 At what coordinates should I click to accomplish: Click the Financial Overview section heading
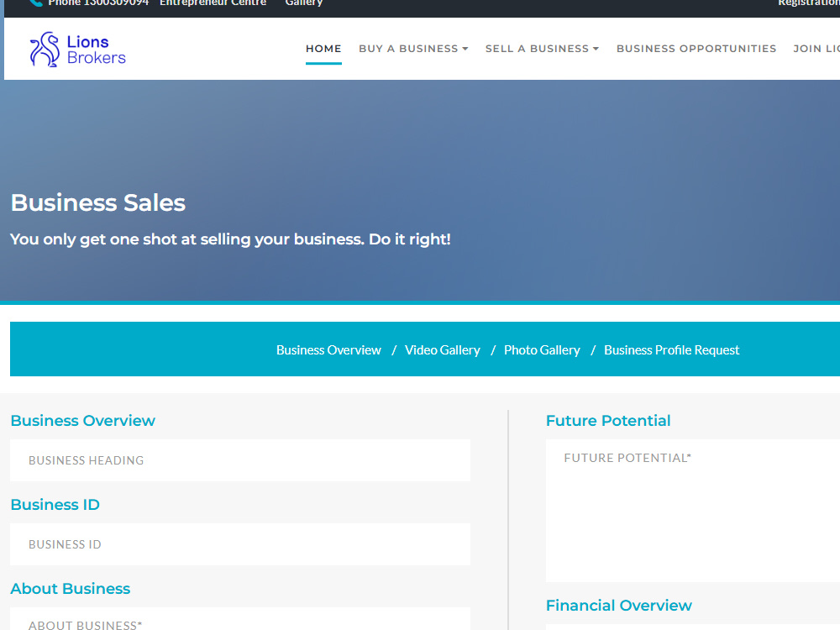tap(619, 606)
